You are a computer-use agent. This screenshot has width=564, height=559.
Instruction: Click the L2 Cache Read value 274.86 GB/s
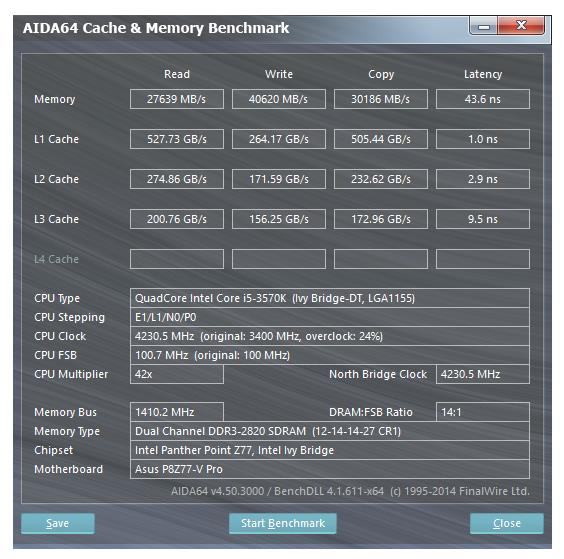(177, 179)
